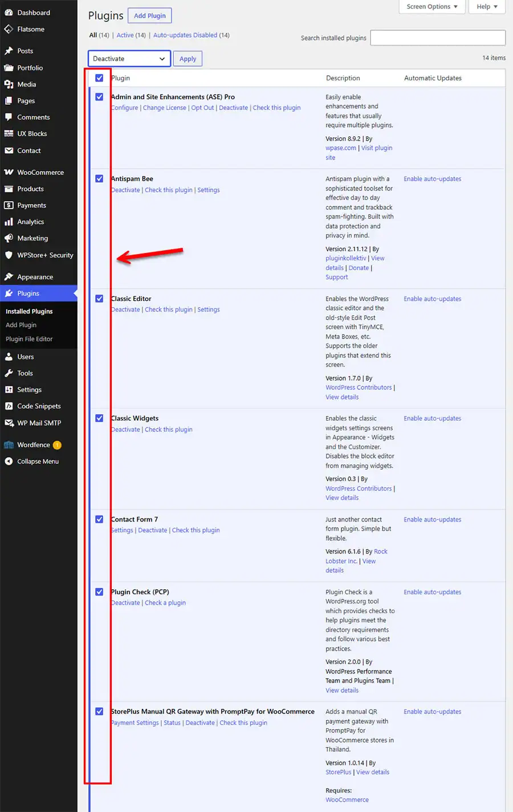
Task: Click Change License link for ASE Pro
Action: 165,108
